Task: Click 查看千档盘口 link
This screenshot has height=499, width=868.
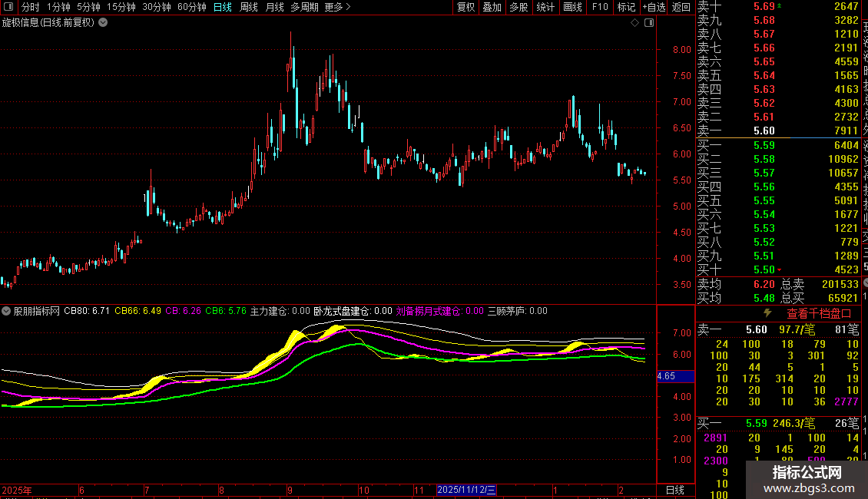Action: click(x=819, y=313)
